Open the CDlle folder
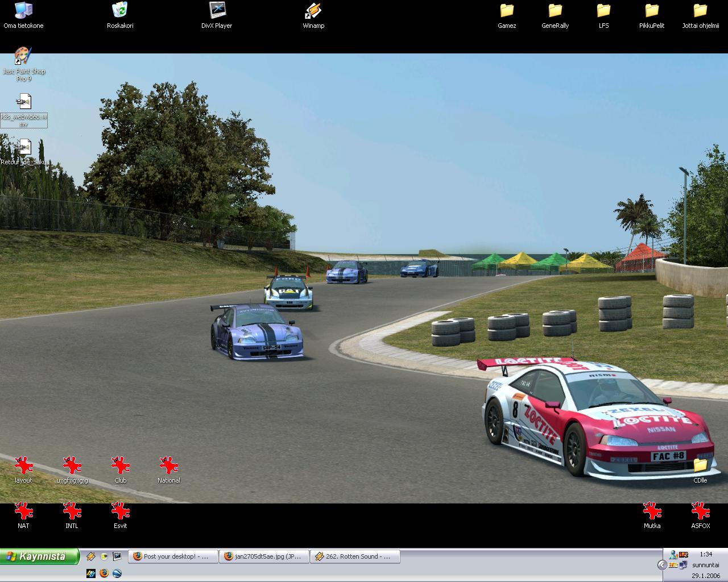This screenshot has width=728, height=582. click(701, 470)
